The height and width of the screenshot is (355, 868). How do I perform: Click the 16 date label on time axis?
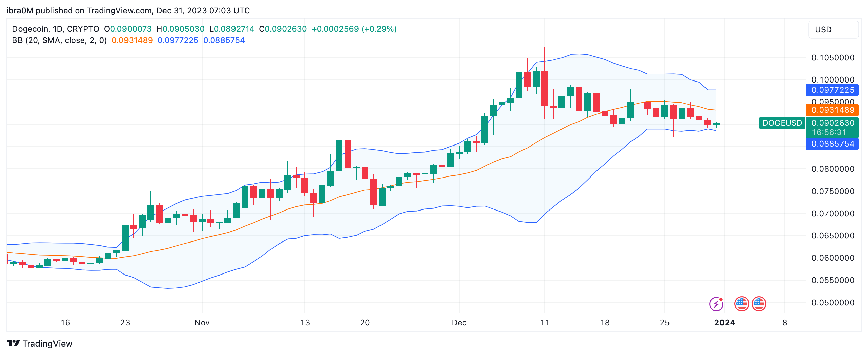65,323
